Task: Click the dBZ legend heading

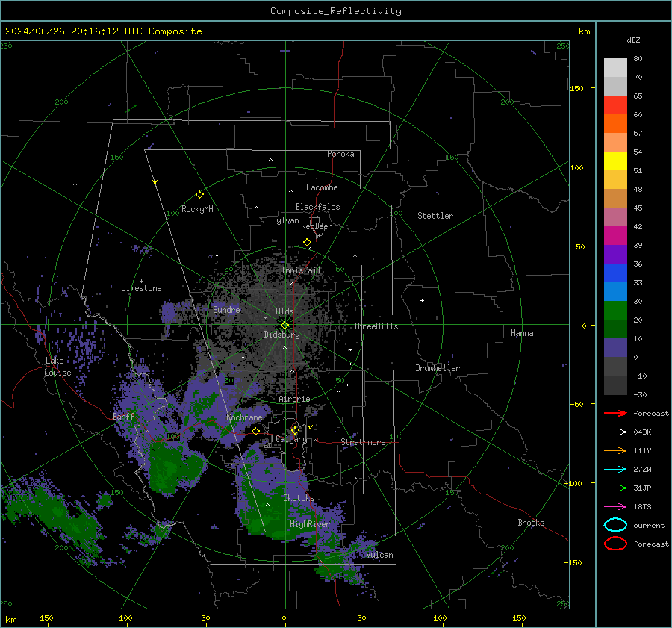Action: (x=633, y=40)
